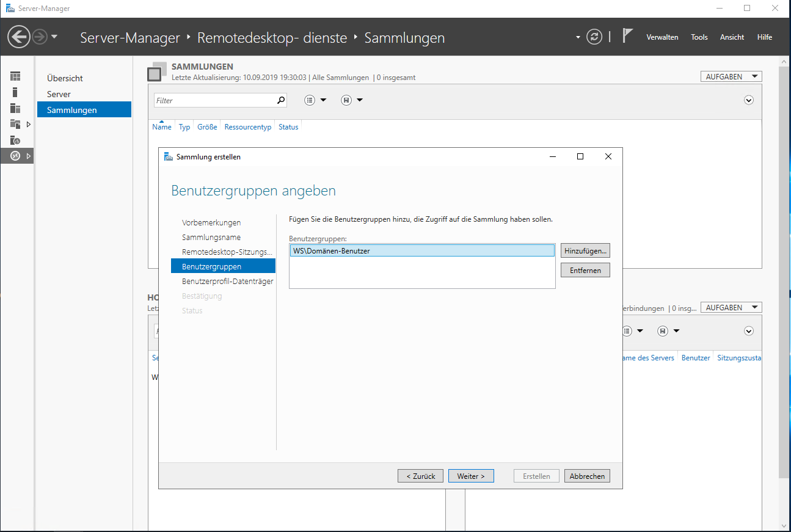Image resolution: width=791 pixels, height=532 pixels.
Task: Go to Remotedesktop-Sitzungs... wizard step
Action: [x=227, y=252]
